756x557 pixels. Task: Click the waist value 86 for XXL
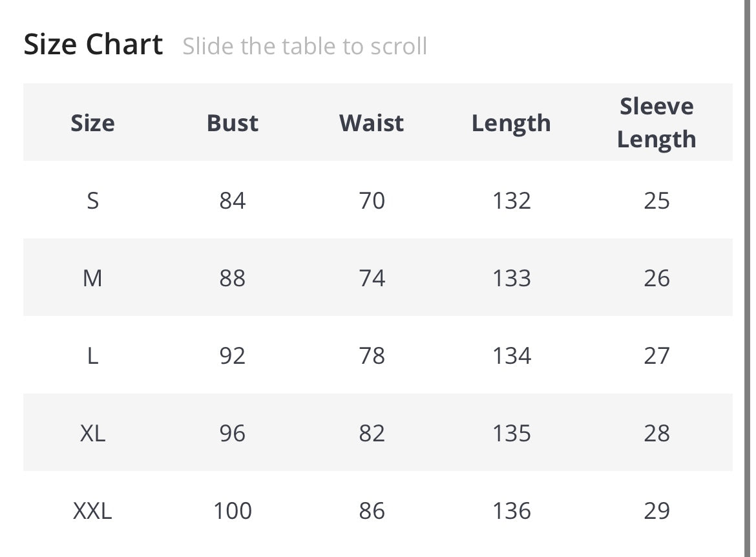pyautogui.click(x=372, y=511)
